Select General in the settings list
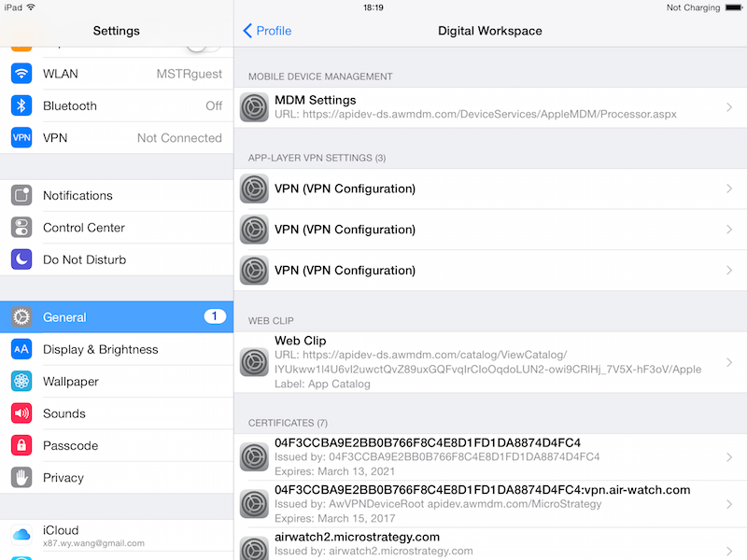This screenshot has width=747, height=560. click(x=117, y=317)
